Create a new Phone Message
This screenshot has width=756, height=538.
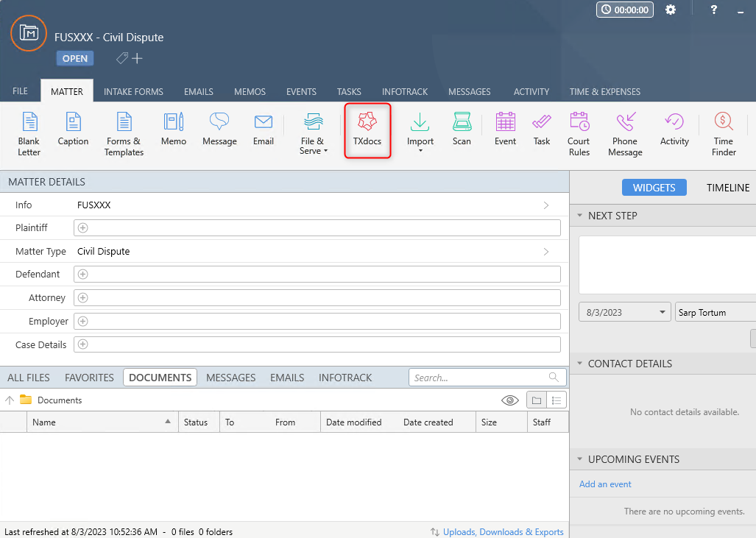(625, 132)
